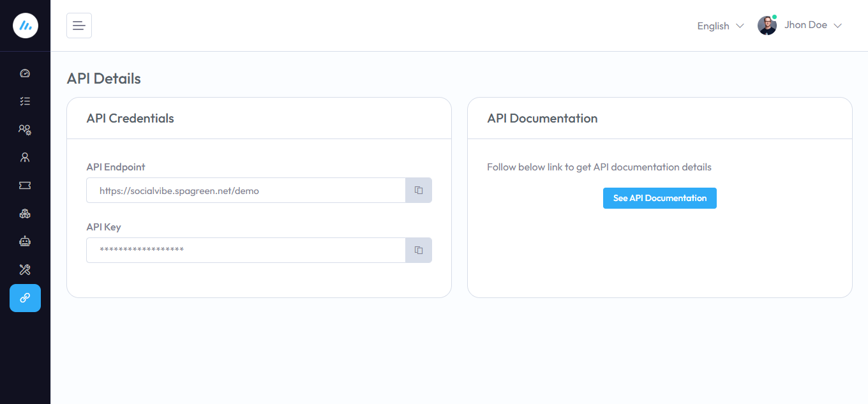
Task: Copy the API Endpoint URL
Action: click(419, 190)
